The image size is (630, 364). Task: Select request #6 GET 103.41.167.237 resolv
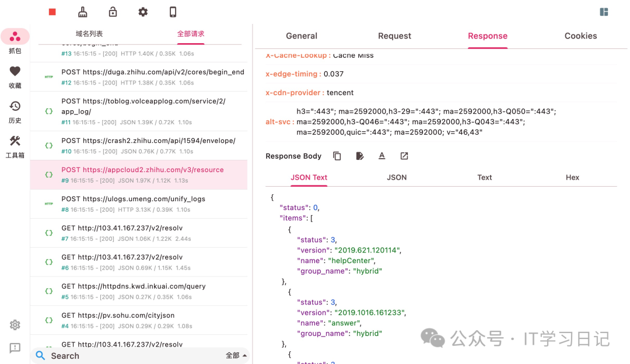pos(139,262)
